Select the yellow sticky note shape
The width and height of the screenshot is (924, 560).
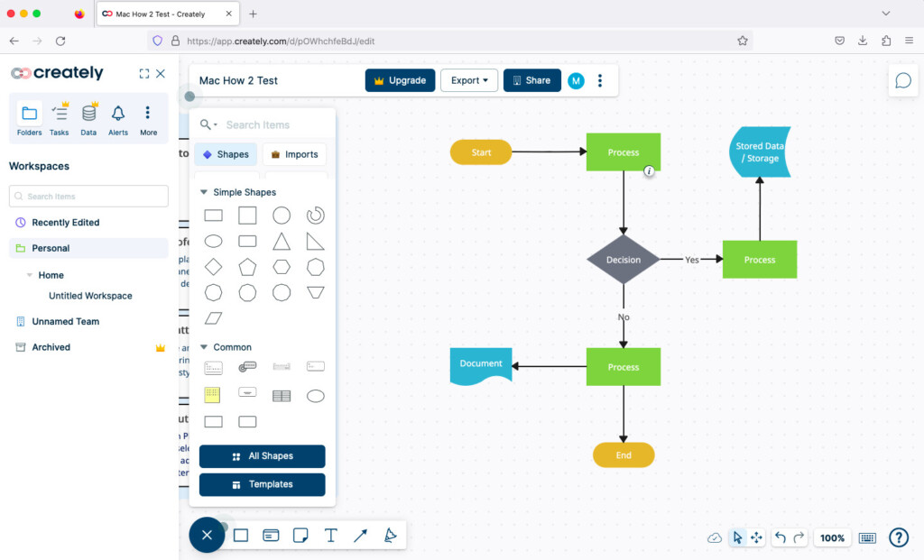(212, 395)
